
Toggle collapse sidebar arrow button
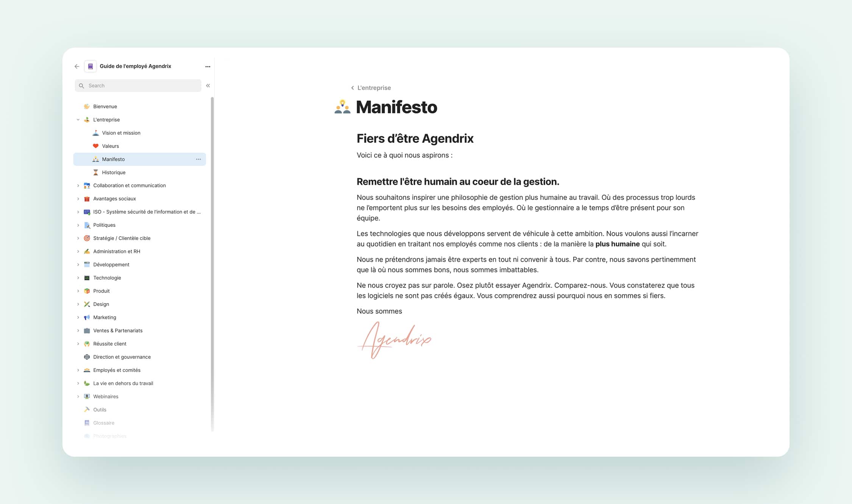[x=208, y=85]
